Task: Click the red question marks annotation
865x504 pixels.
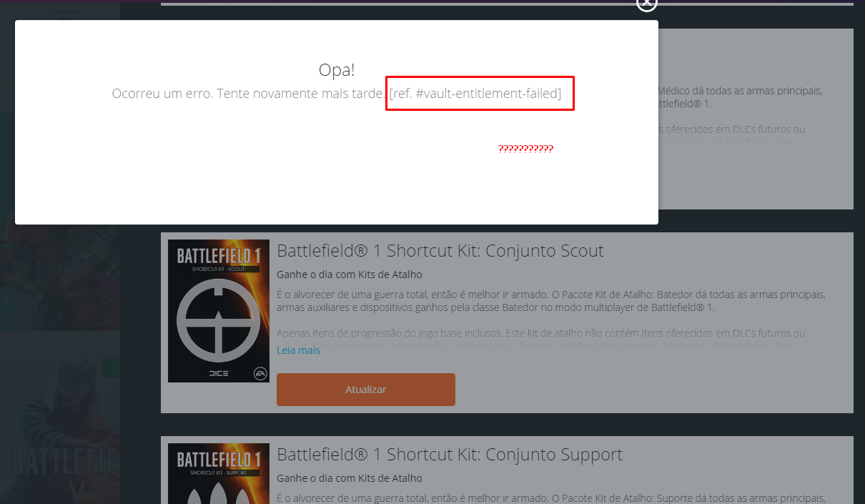Action: pos(526,149)
